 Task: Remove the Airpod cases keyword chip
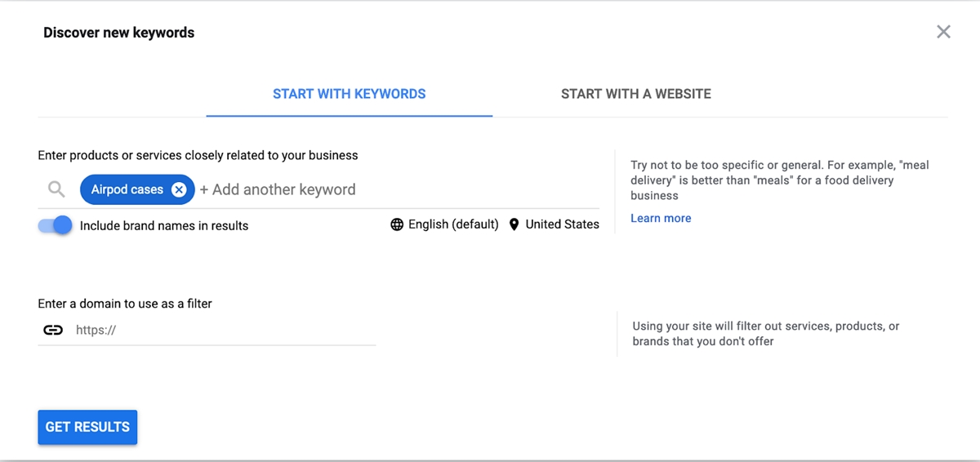tap(180, 190)
